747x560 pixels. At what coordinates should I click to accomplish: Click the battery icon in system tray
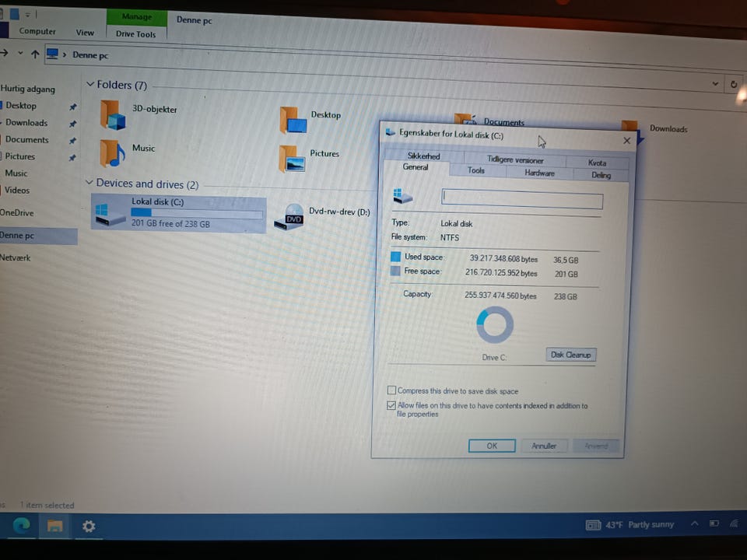[714, 523]
